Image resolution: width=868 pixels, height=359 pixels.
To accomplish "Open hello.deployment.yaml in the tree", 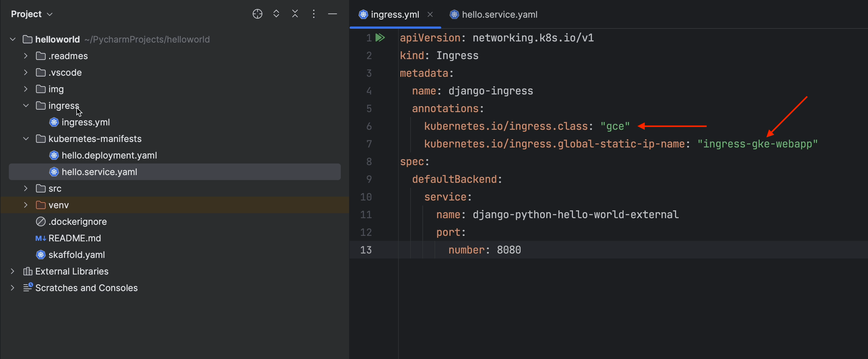I will click(x=109, y=155).
